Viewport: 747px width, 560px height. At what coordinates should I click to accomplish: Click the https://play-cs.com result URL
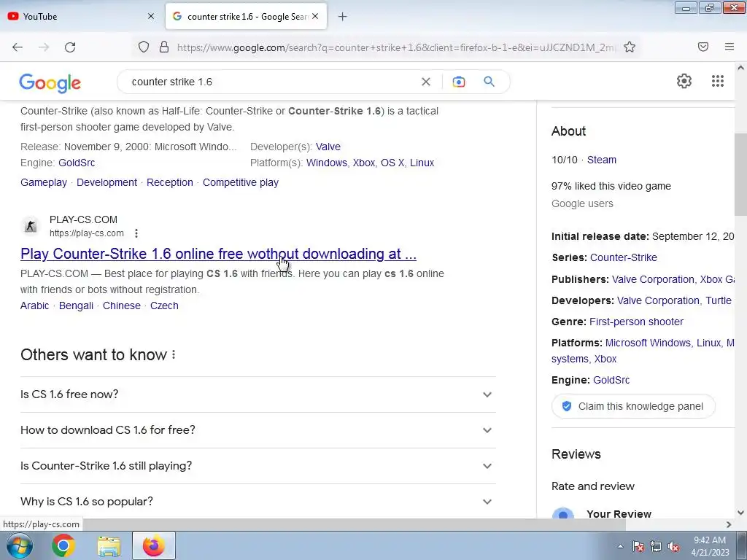(86, 233)
